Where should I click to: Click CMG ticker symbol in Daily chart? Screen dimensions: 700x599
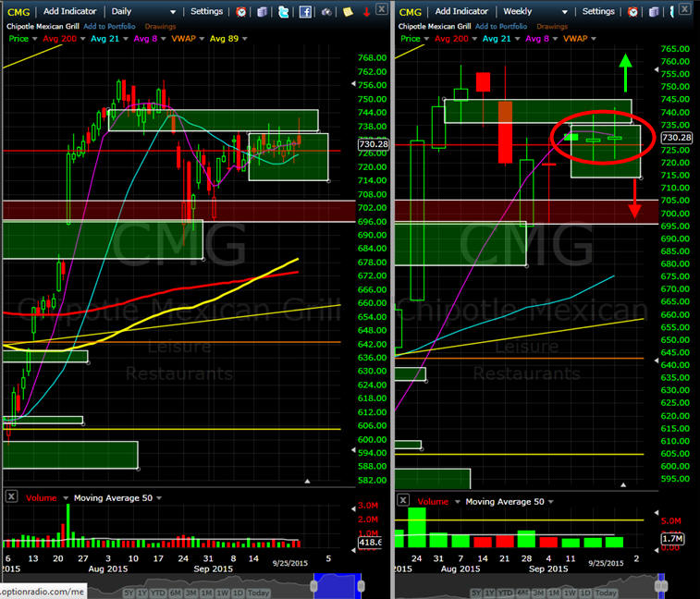point(18,12)
